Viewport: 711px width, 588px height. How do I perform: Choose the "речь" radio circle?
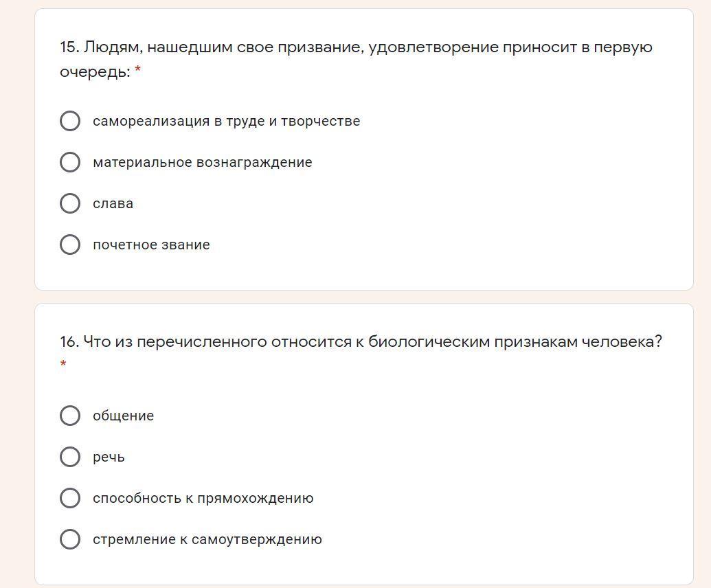click(70, 457)
